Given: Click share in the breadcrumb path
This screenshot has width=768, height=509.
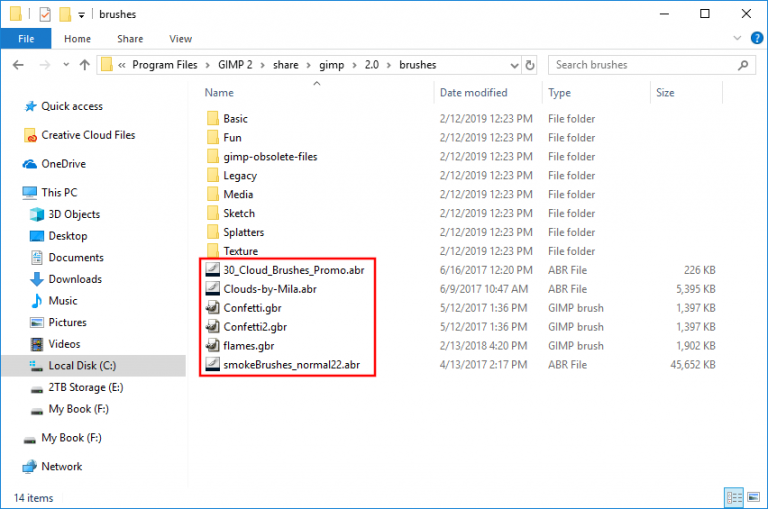Looking at the screenshot, I should coord(286,65).
